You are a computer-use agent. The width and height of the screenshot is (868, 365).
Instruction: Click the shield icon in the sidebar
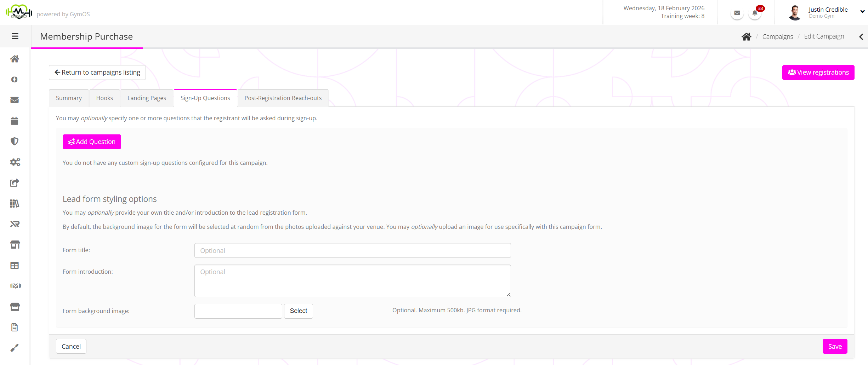[15, 141]
